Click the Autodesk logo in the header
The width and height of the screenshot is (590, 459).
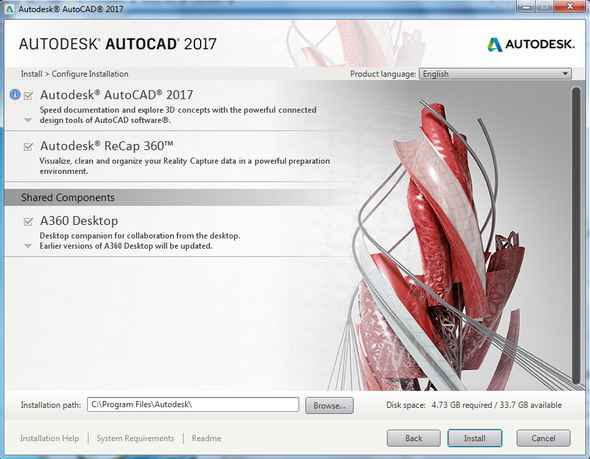[531, 44]
